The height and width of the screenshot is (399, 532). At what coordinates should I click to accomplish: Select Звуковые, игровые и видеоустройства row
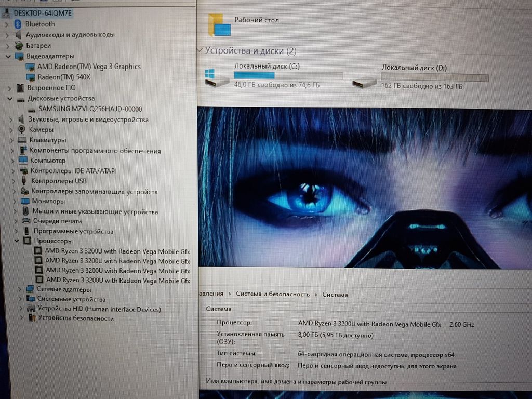[88, 119]
